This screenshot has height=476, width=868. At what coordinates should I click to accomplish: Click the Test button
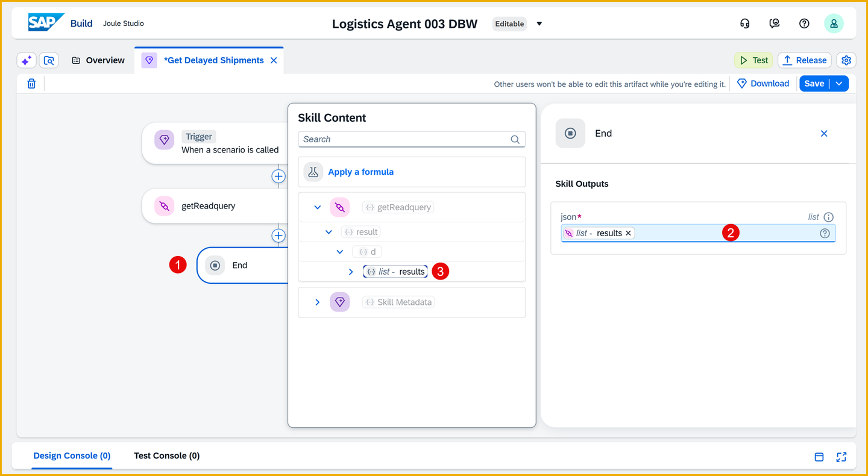pos(753,60)
